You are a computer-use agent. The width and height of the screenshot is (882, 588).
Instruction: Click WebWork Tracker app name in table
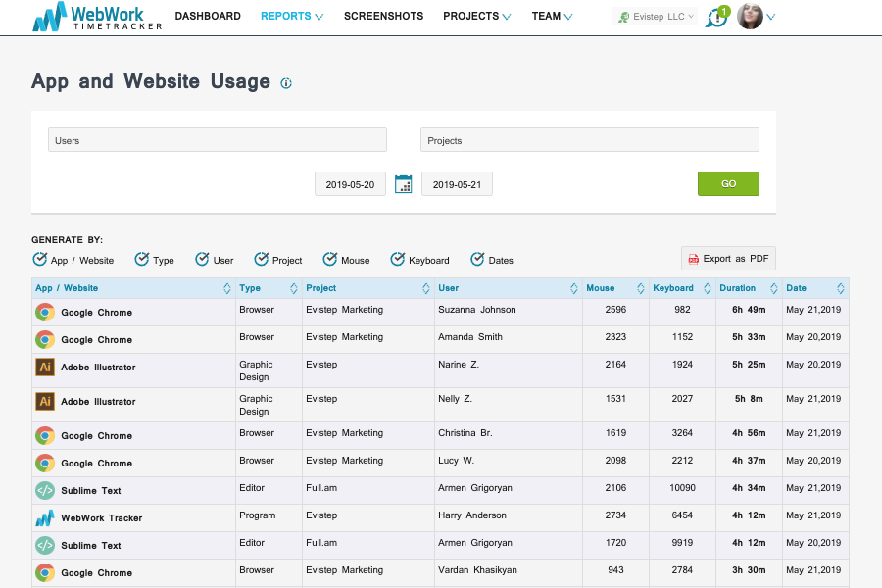point(101,518)
